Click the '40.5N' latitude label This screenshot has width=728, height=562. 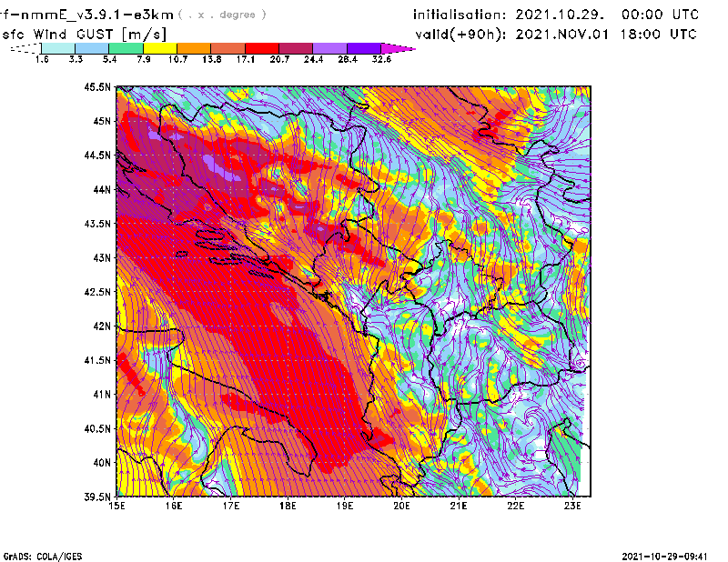click(x=97, y=429)
